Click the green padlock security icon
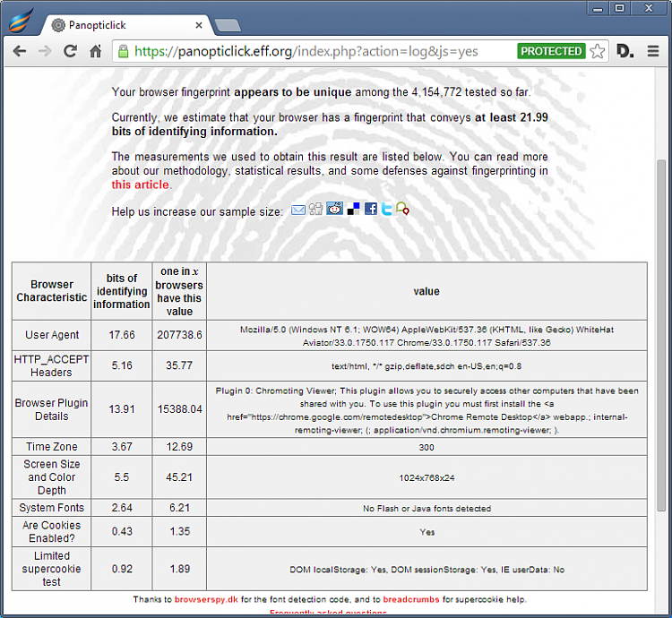The height and width of the screenshot is (618, 672). (x=124, y=51)
